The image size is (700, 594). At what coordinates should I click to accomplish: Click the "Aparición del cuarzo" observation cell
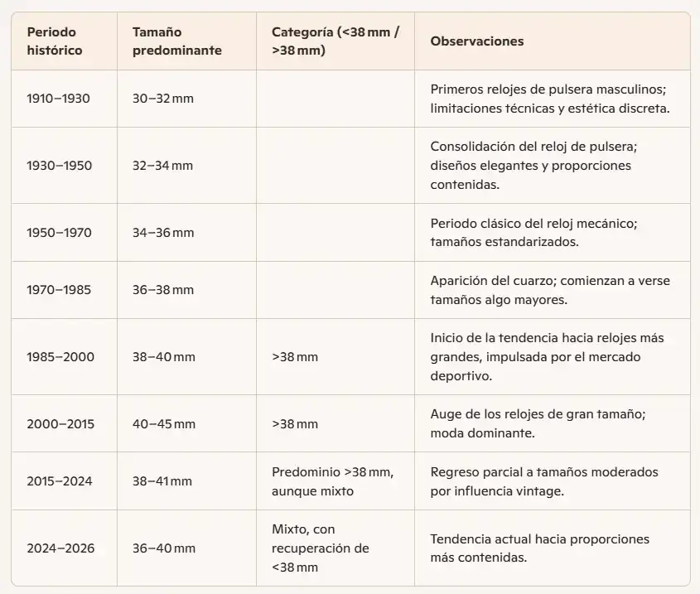click(549, 290)
